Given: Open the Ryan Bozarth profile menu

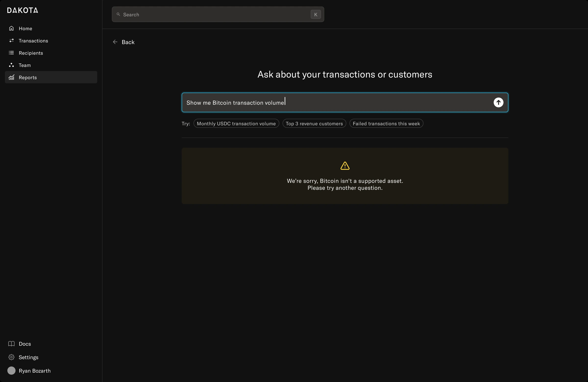Looking at the screenshot, I should click(x=29, y=371).
